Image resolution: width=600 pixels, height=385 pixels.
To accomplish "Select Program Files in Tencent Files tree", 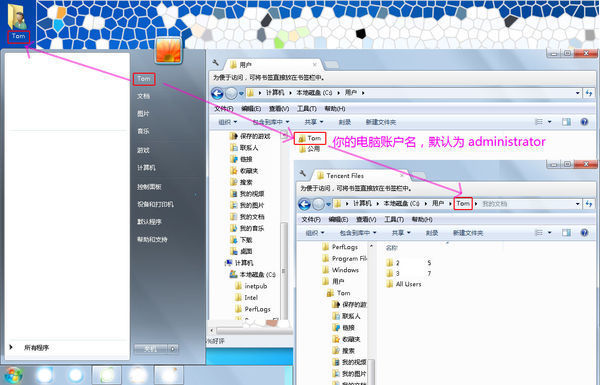I will coord(344,258).
